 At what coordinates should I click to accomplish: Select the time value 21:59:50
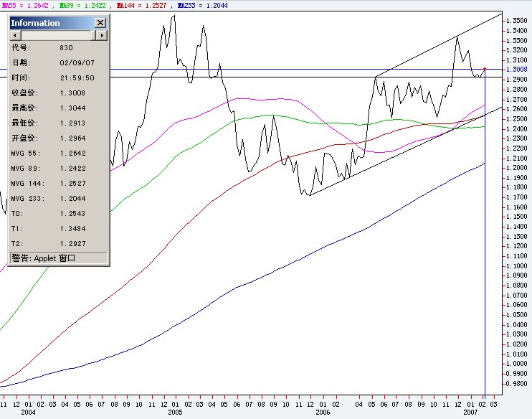[77, 78]
